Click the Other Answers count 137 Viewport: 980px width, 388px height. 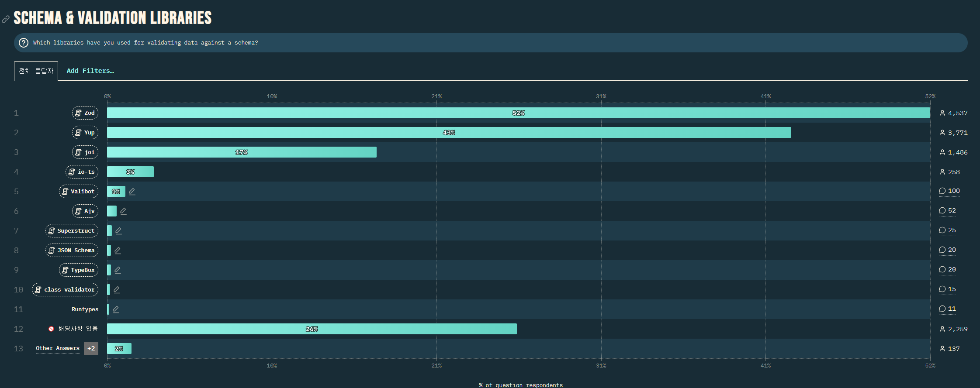pos(950,349)
